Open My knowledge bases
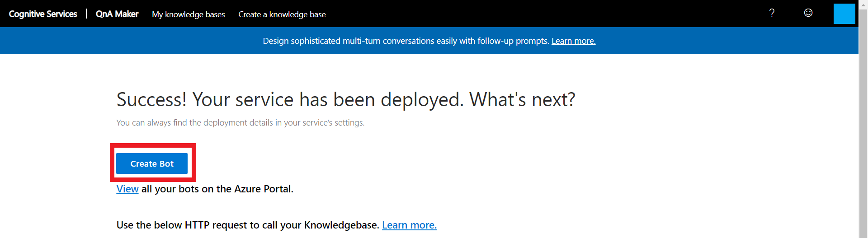 coord(188,14)
